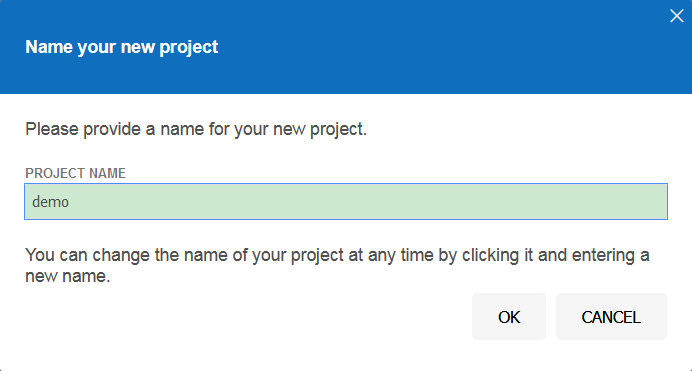Click inside the highlighted demo text box
This screenshot has height=371, width=692.
[346, 202]
